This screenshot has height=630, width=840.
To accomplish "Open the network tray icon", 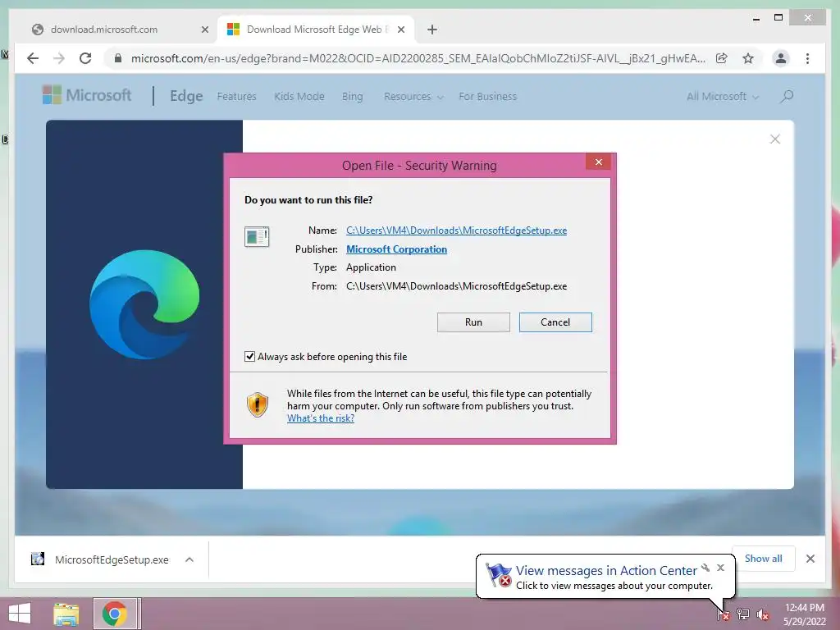I will [743, 614].
